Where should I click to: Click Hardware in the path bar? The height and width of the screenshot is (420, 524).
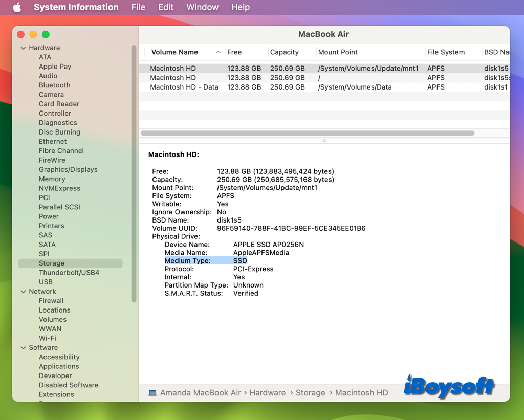tap(267, 393)
